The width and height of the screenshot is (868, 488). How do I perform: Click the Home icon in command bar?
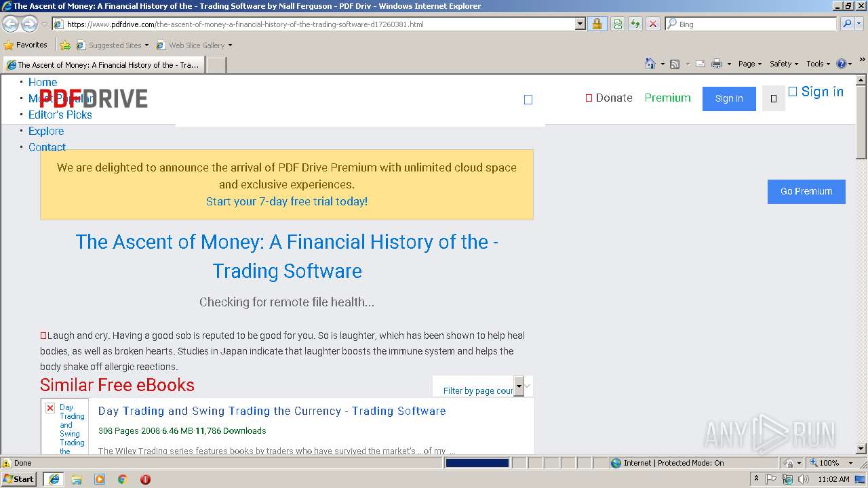[x=650, y=64]
